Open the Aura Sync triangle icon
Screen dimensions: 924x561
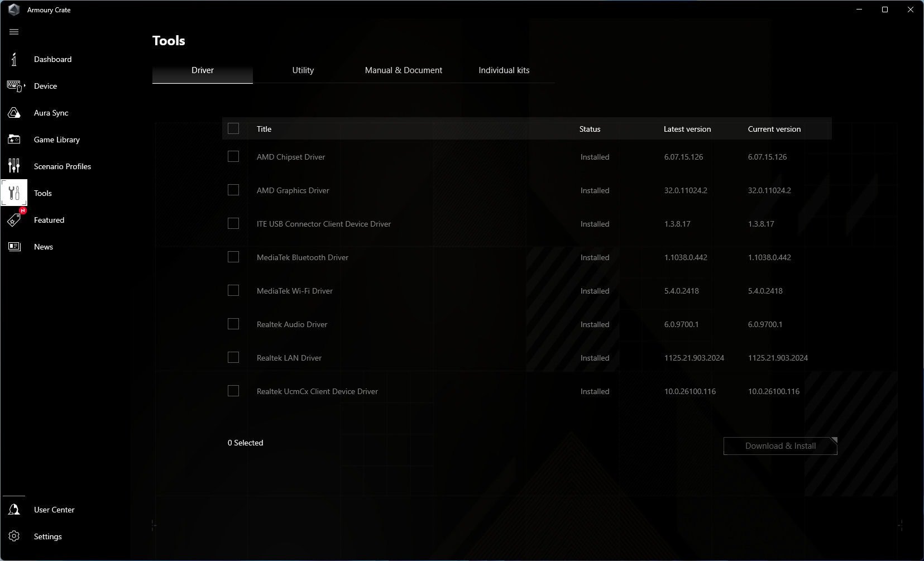coord(14,113)
